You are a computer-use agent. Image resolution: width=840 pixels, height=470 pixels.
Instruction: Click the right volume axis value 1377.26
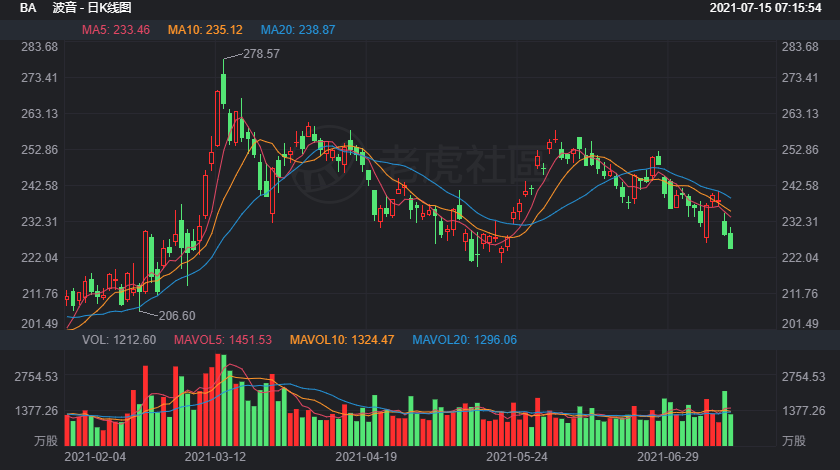coord(804,411)
